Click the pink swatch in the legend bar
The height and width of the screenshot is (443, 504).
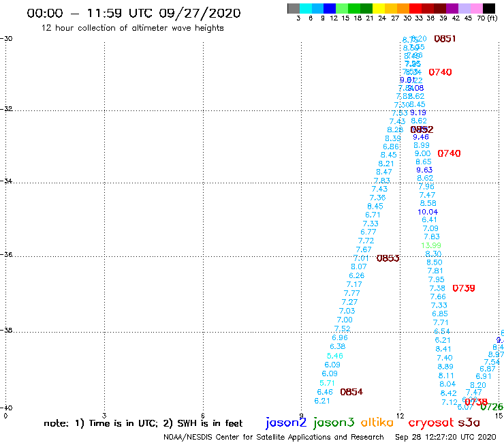(477, 8)
